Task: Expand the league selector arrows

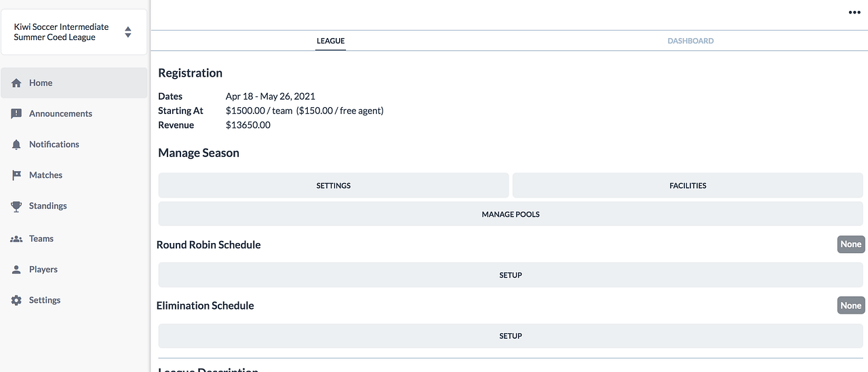Action: (127, 32)
